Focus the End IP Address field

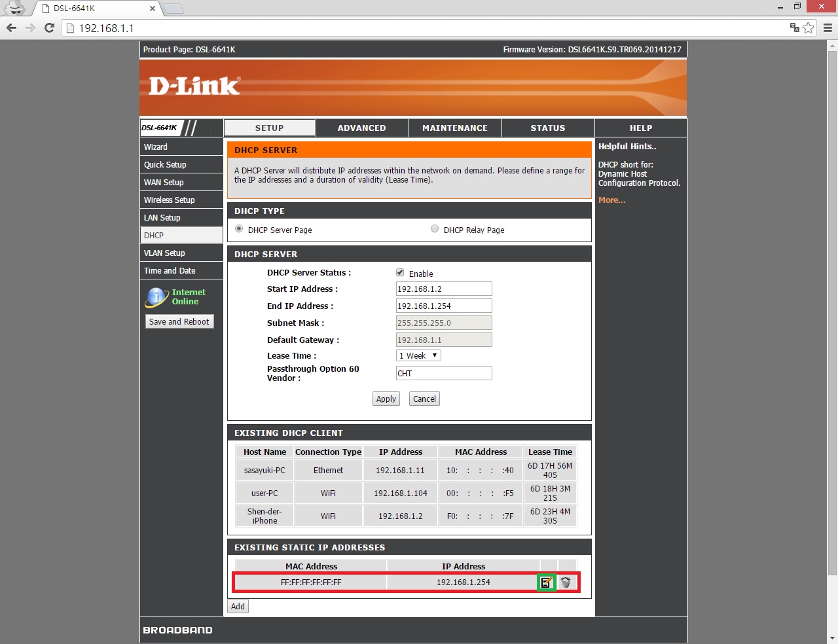tap(444, 306)
